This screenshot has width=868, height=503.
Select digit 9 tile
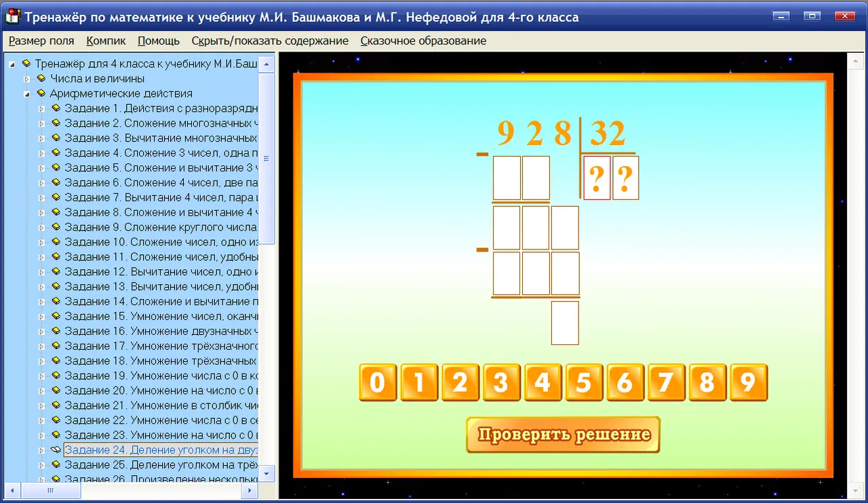tap(748, 383)
